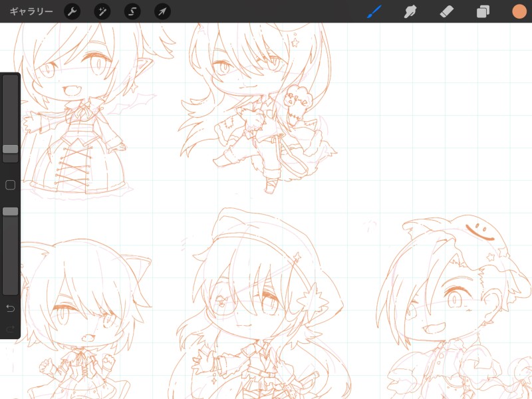Select the Brush tool
This screenshot has height=399, width=532.
tap(374, 11)
